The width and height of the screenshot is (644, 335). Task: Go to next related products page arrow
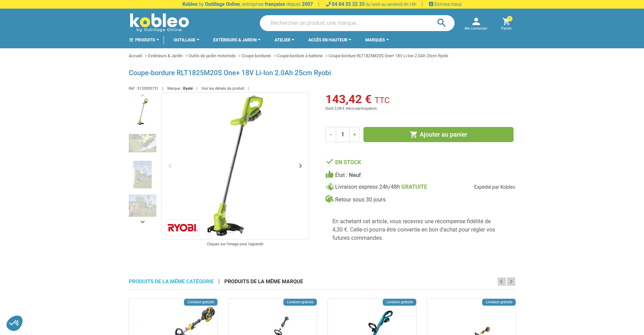tap(511, 282)
